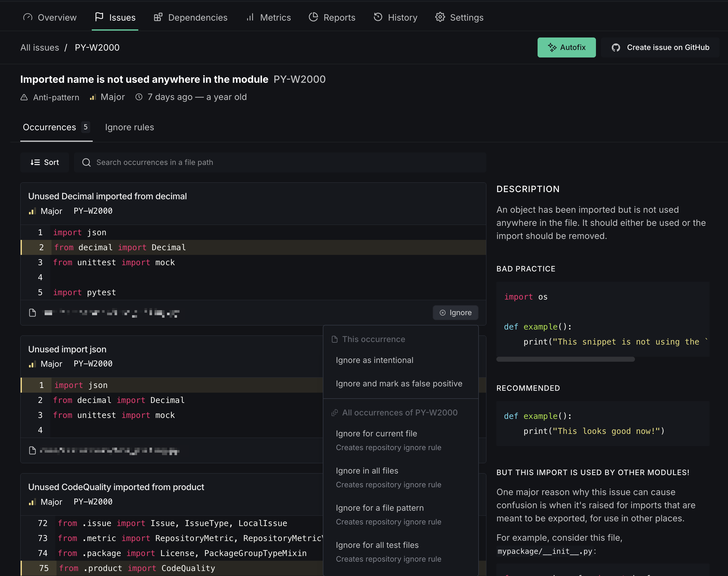The height and width of the screenshot is (576, 728).
Task: Click the Settings gear icon
Action: pos(440,17)
